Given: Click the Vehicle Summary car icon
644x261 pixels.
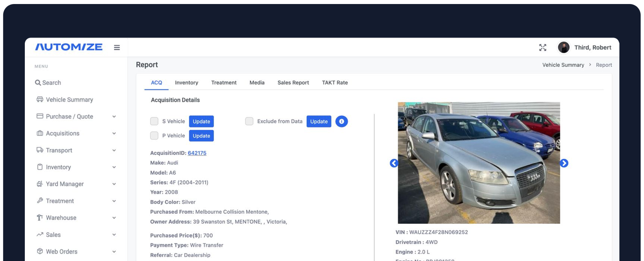Looking at the screenshot, I should [x=40, y=99].
